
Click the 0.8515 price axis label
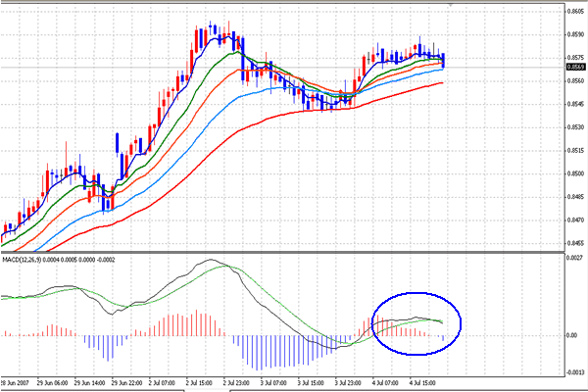[575, 150]
